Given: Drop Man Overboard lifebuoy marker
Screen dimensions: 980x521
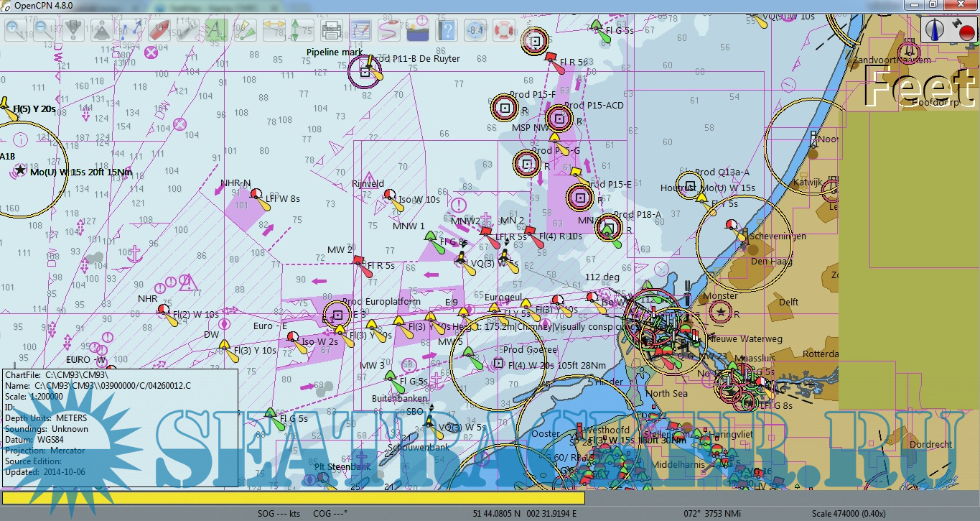Looking at the screenshot, I should (x=504, y=31).
